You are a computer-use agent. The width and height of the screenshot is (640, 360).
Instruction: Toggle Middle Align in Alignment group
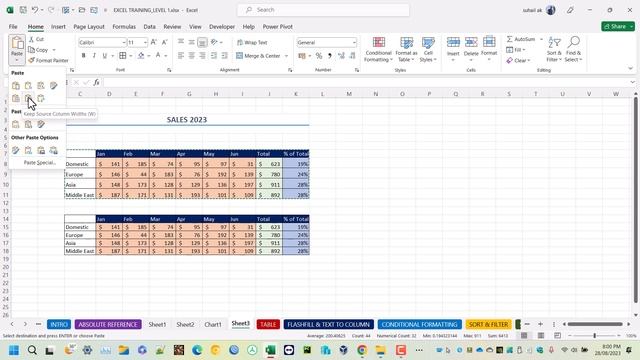[191, 42]
